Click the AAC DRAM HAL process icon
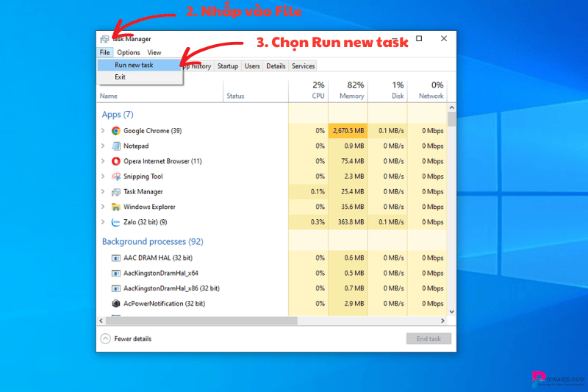Image resolution: width=588 pixels, height=392 pixels. click(x=116, y=258)
